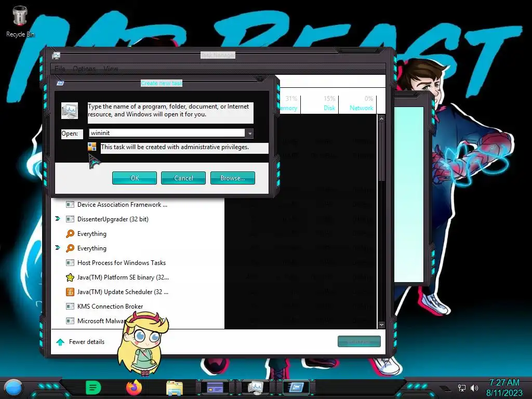
Task: Click the Task Manager title bar icon
Action: pyautogui.click(x=56, y=55)
